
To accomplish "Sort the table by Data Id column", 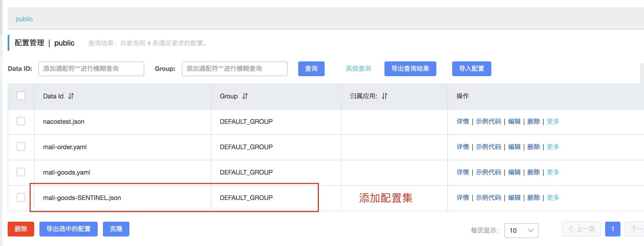I will click(71, 96).
